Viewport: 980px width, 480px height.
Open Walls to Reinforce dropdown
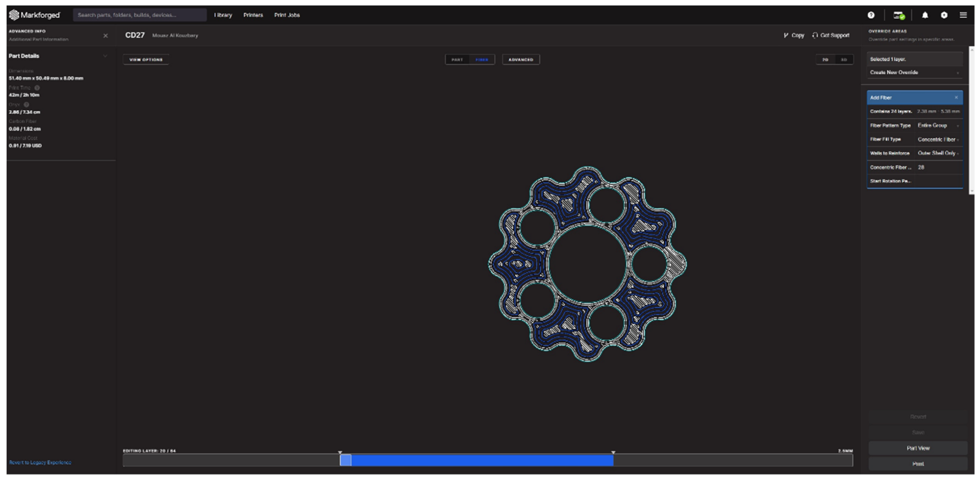point(938,153)
